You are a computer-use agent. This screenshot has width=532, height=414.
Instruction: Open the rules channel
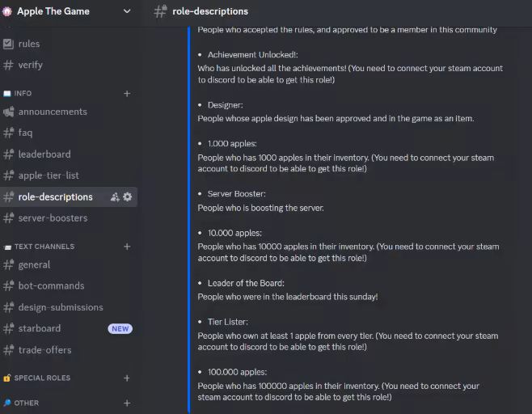29,44
